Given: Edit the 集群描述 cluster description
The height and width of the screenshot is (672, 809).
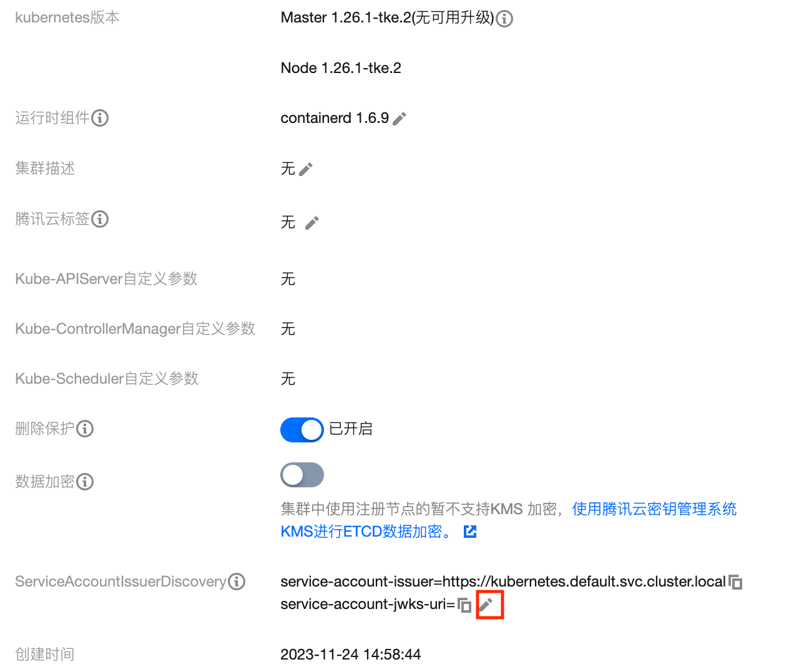Looking at the screenshot, I should [306, 169].
